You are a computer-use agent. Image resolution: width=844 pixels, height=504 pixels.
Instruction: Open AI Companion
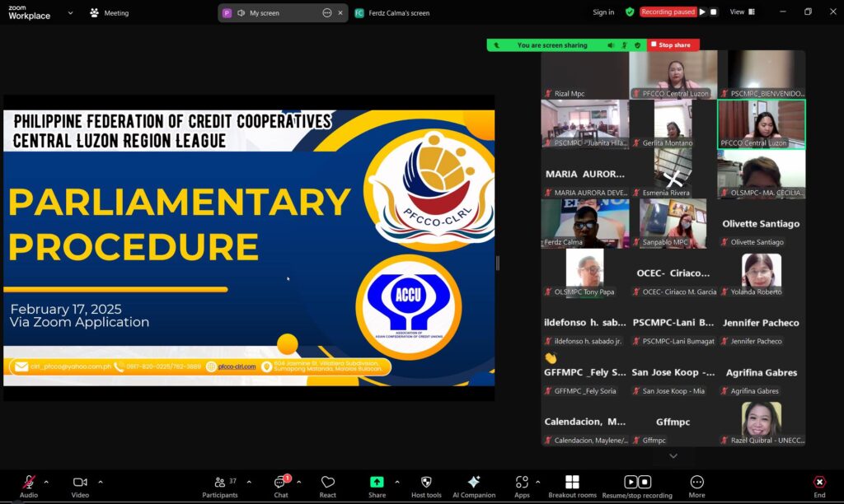click(474, 486)
